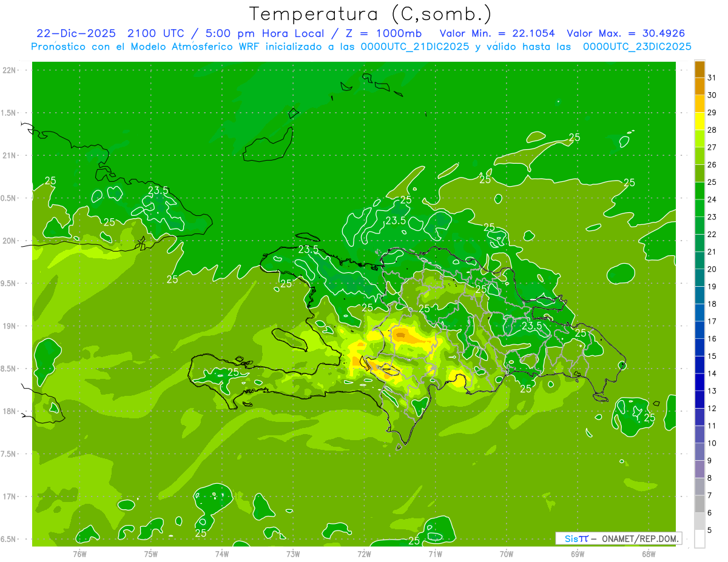Click the "25" contour label on Haiti's southern peninsula
This screenshot has height=562, width=728.
click(x=233, y=372)
